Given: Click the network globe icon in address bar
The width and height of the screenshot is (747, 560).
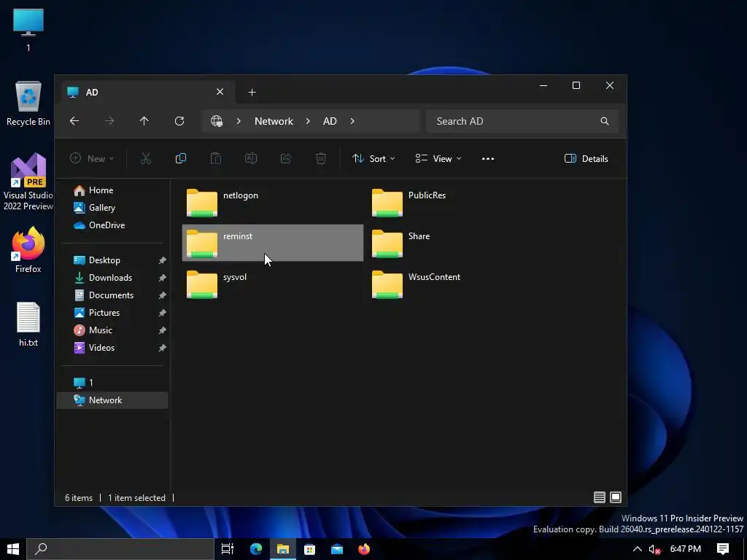Looking at the screenshot, I should [217, 121].
